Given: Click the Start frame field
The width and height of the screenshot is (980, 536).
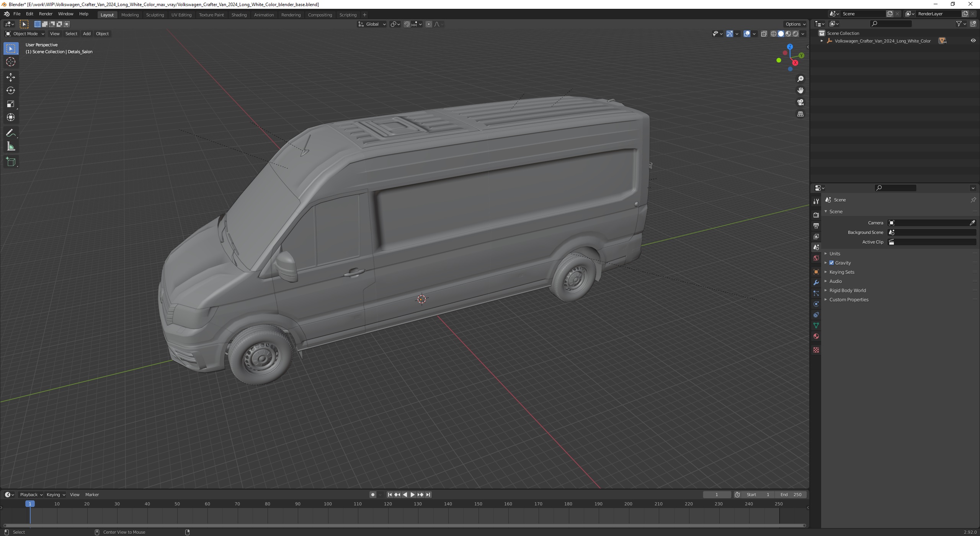Looking at the screenshot, I should pos(758,495).
